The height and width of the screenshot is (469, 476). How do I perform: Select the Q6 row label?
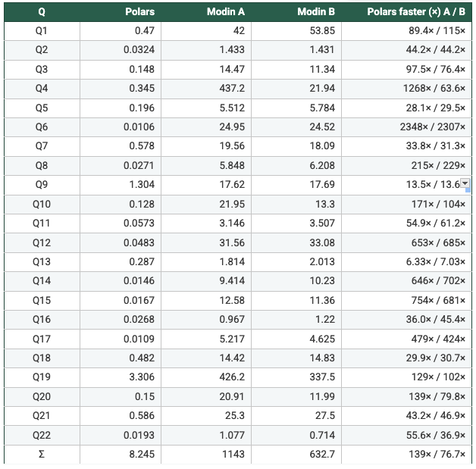(41, 127)
